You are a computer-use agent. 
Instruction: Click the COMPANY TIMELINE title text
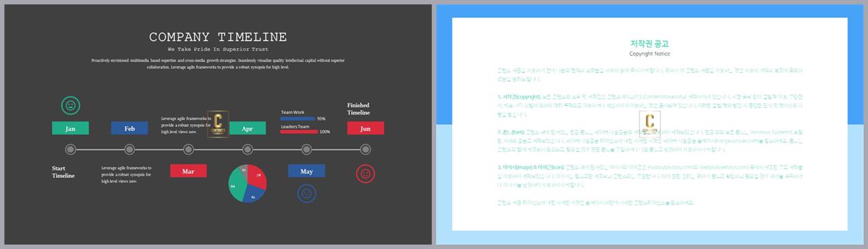218,37
